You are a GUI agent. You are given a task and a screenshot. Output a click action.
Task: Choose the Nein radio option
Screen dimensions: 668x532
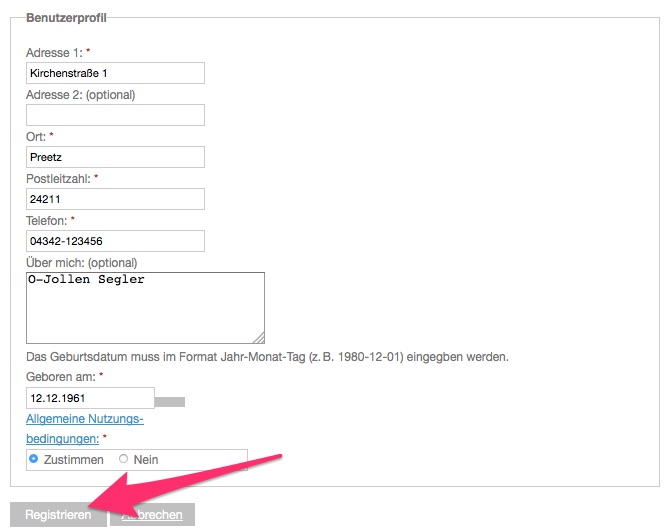pyautogui.click(x=124, y=459)
